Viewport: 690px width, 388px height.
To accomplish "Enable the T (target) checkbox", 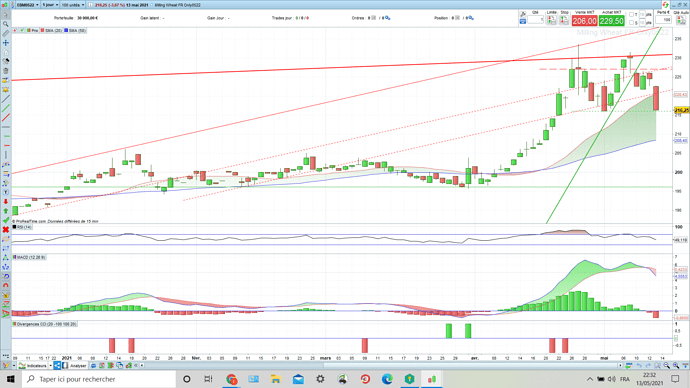I will pyautogui.click(x=631, y=15).
